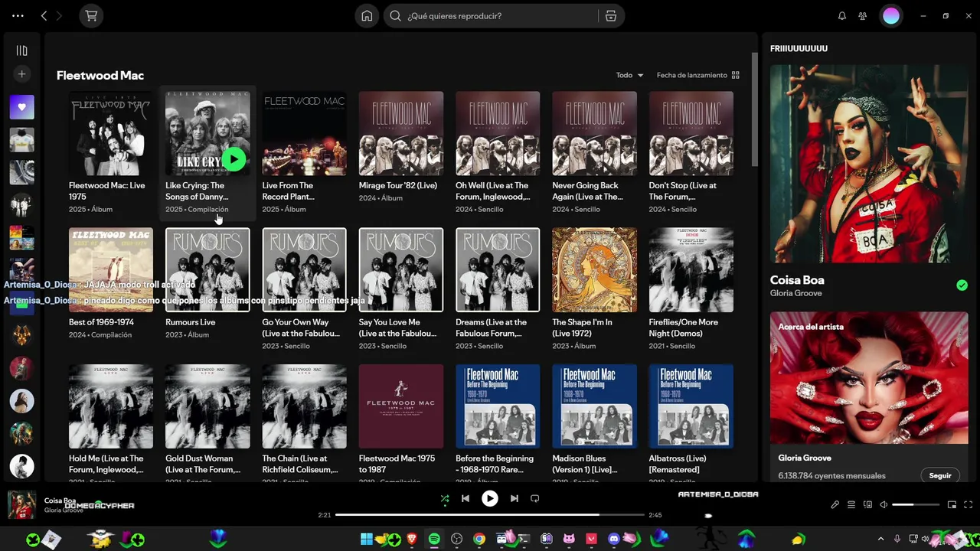Open Madison Blues (Version 1) title

click(585, 464)
